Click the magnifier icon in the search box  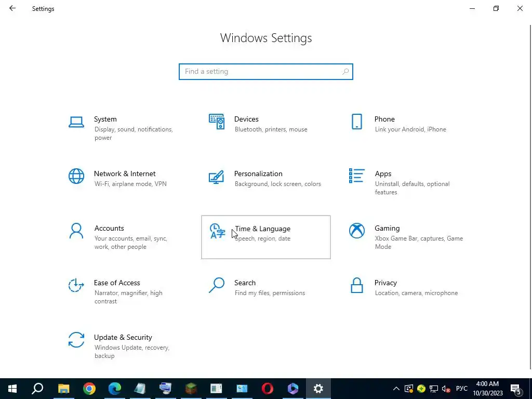[x=345, y=72]
